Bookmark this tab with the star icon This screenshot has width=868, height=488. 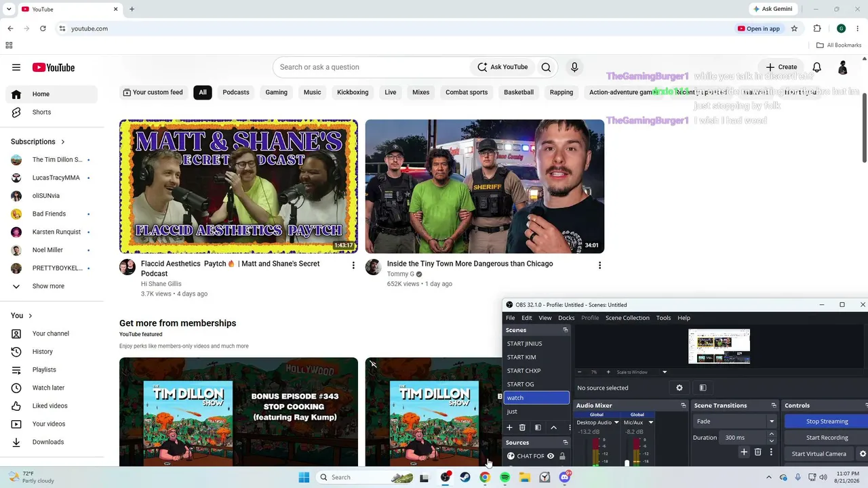pos(794,28)
